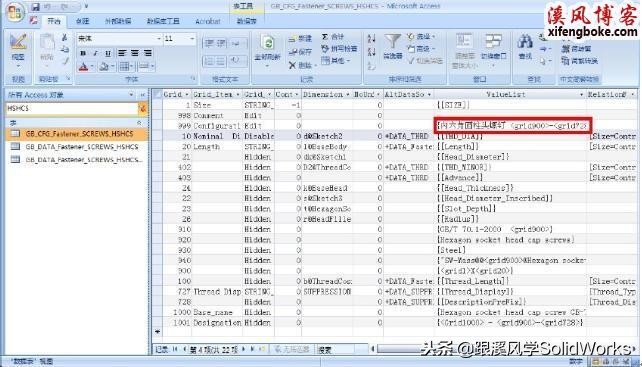This screenshot has height=367, width=642.
Task: Click the select-all box at grid corner
Action: click(157, 94)
